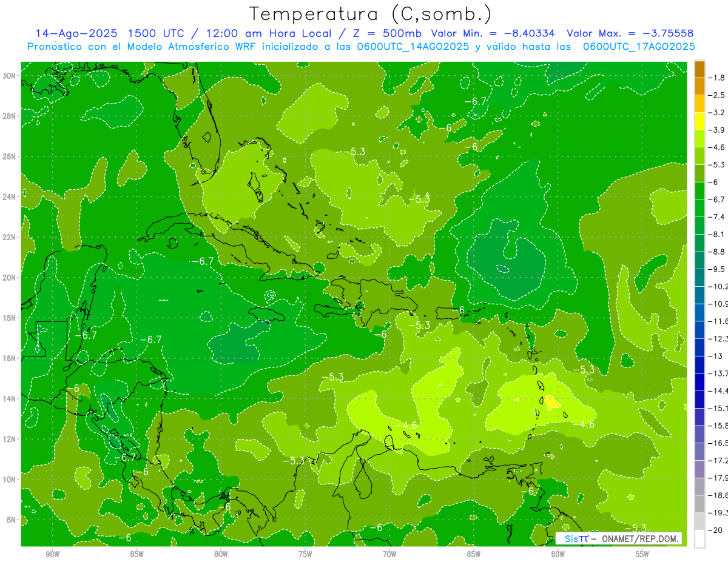Click the '-10.2' color scale label
Image resolution: width=728 pixels, height=562 pixels.
pos(718,286)
